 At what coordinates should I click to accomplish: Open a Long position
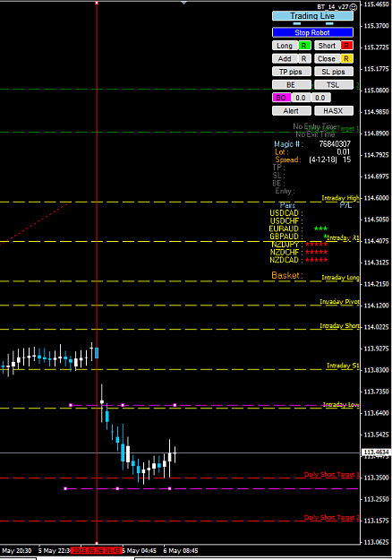point(285,46)
